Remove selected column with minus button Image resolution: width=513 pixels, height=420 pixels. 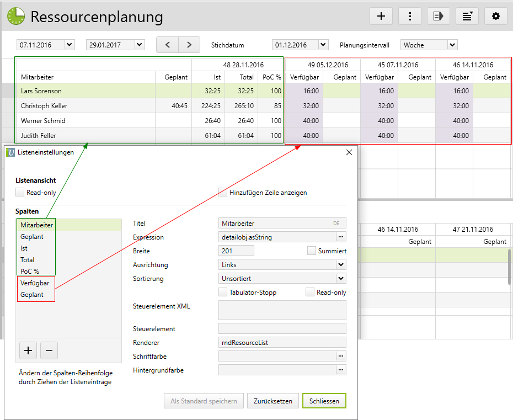pos(49,350)
